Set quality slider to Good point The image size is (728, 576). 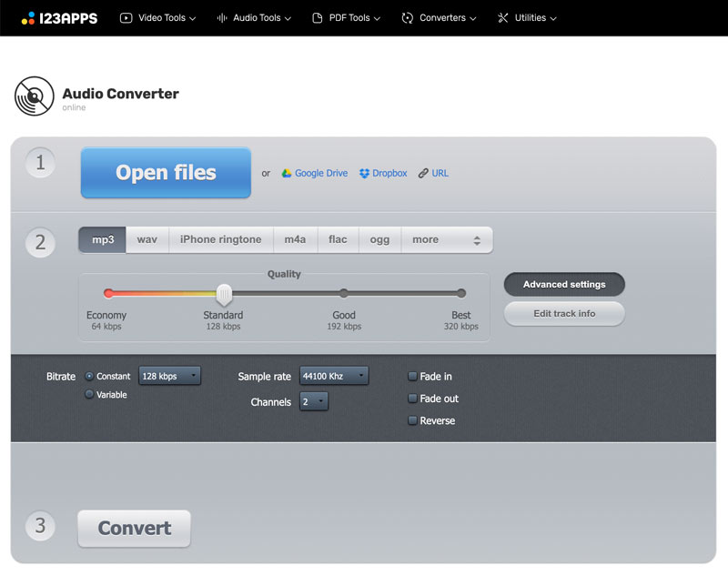click(x=344, y=293)
